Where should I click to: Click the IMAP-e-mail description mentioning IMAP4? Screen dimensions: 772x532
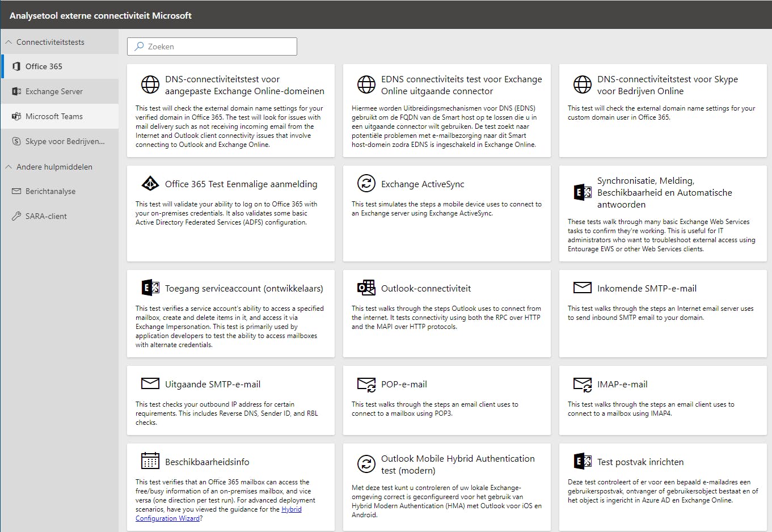(x=651, y=409)
